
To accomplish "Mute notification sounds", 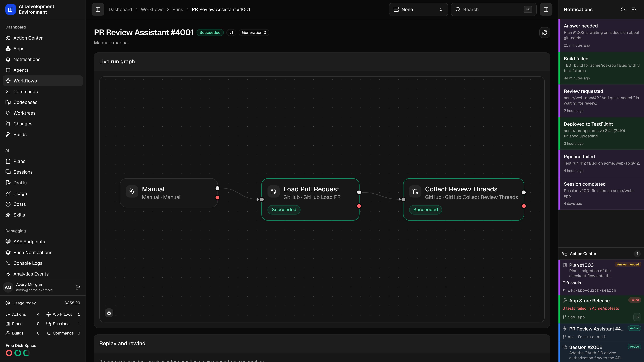I will pos(623,10).
